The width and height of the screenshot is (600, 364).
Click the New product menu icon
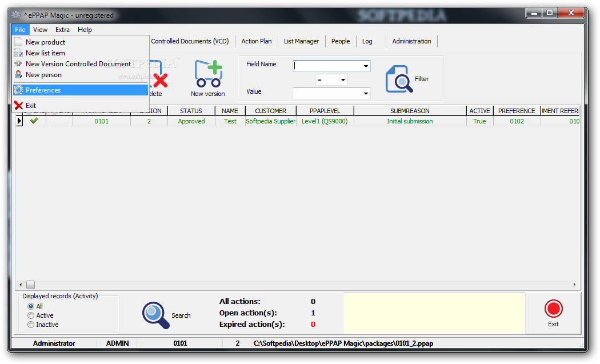[18, 42]
